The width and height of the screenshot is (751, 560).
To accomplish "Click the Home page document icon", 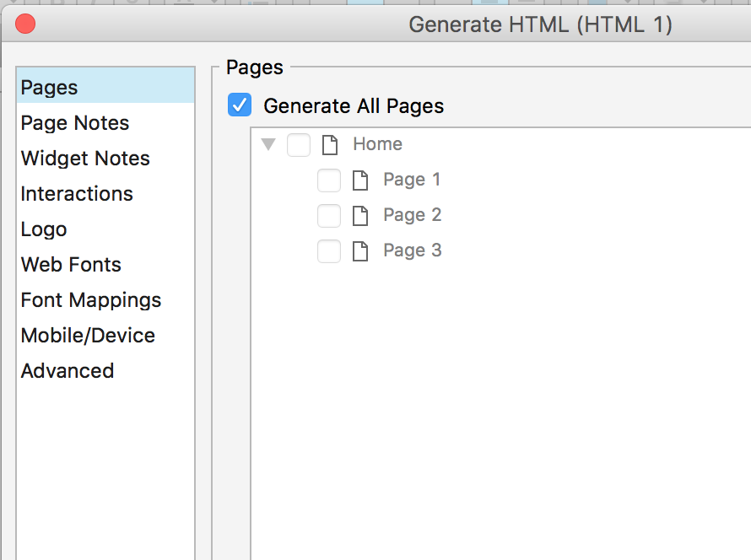I will [x=330, y=144].
